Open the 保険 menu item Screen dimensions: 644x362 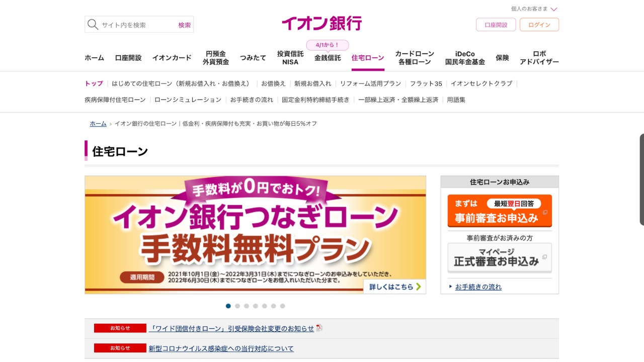point(502,58)
